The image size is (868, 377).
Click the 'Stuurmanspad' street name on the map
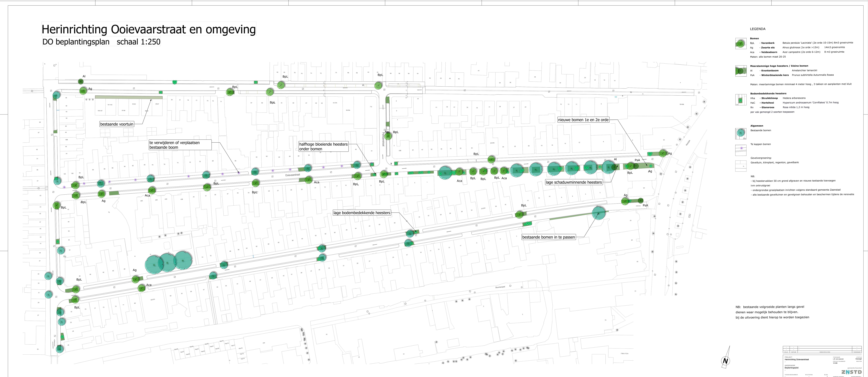(500, 287)
